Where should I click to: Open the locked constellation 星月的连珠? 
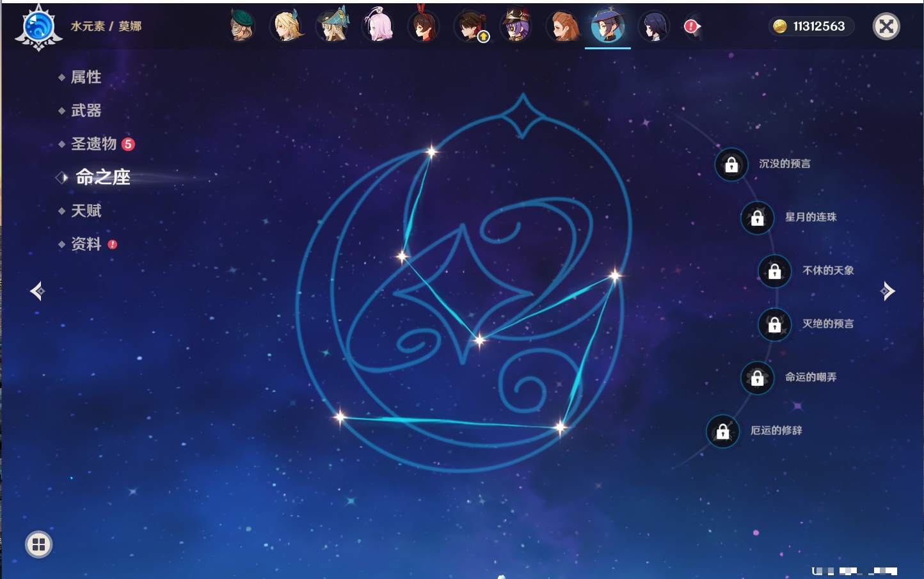pyautogui.click(x=757, y=218)
